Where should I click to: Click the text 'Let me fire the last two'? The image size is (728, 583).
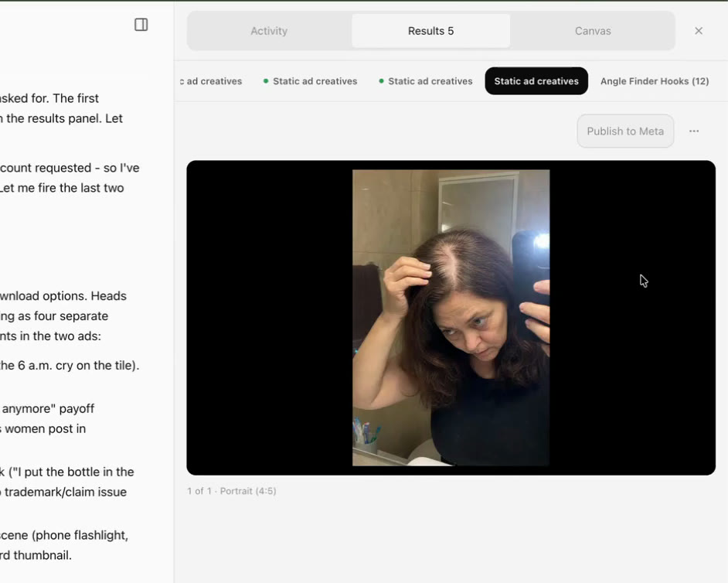62,188
